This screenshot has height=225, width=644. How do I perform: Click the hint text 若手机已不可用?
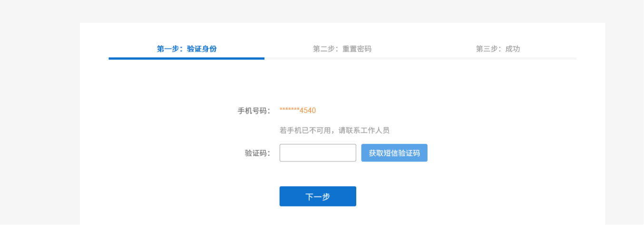(305, 131)
